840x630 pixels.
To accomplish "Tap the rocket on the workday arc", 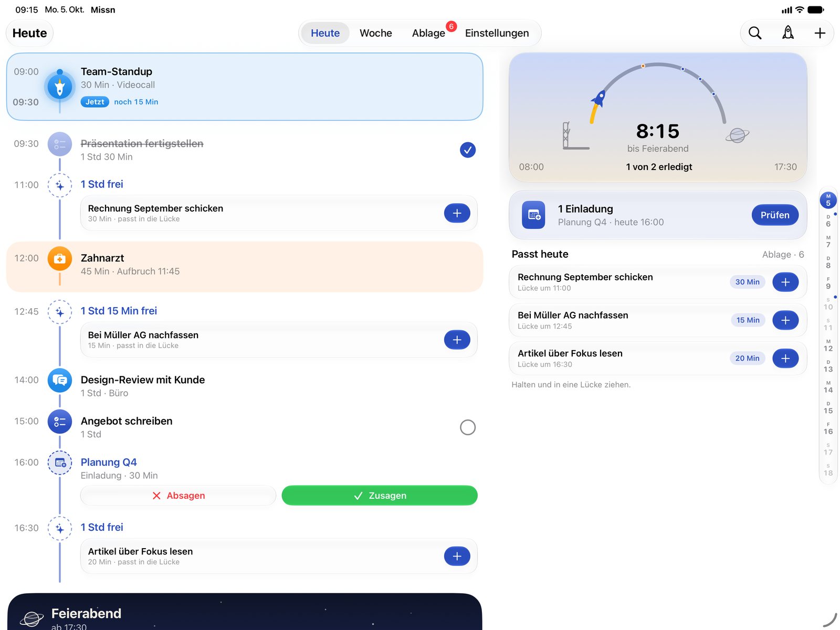I will (598, 98).
